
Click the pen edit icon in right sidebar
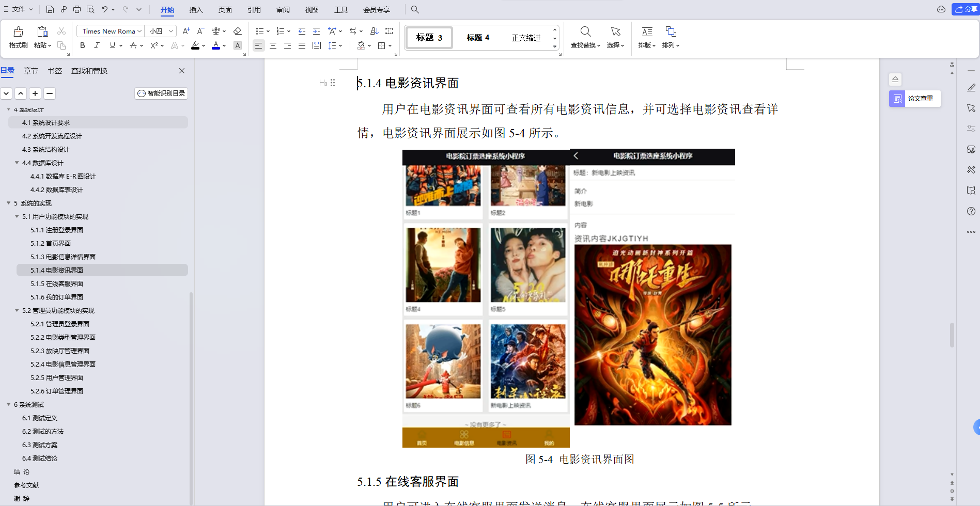pos(971,88)
